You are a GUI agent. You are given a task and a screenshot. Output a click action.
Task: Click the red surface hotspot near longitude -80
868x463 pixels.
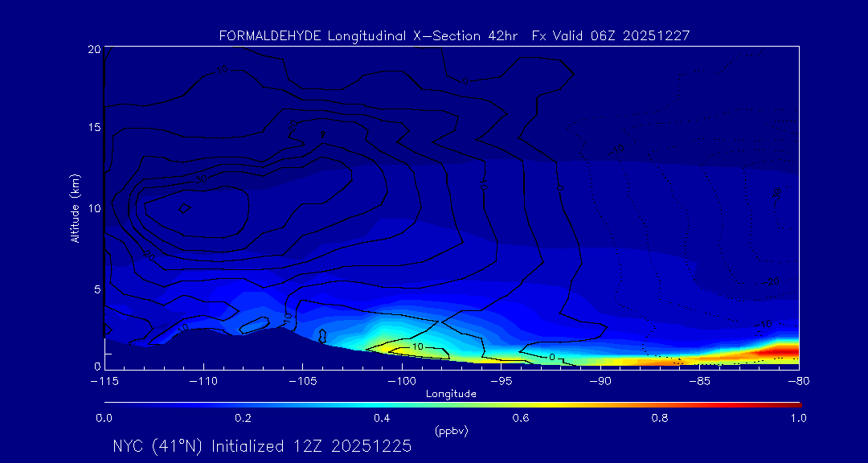pyautogui.click(x=780, y=353)
